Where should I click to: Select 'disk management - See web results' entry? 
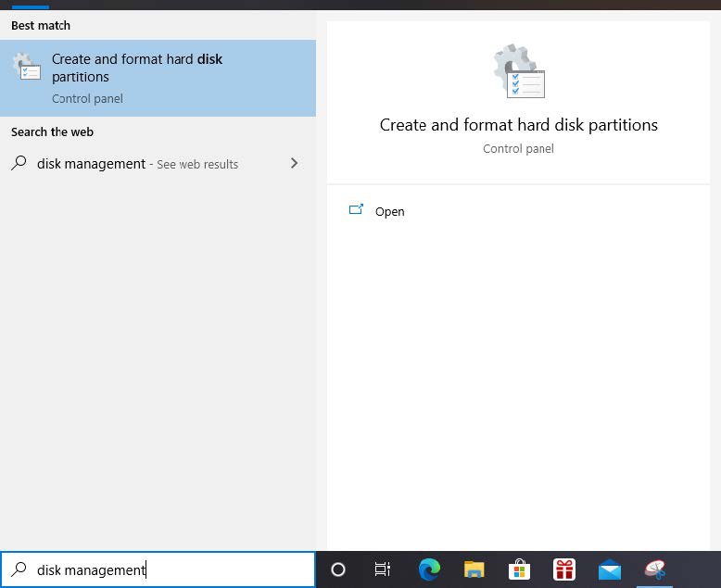(137, 164)
